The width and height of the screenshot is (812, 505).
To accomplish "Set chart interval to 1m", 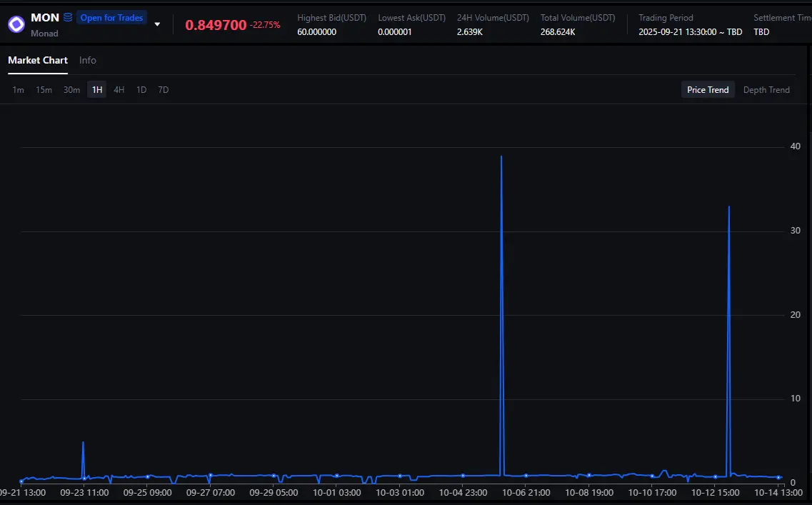I will click(x=19, y=90).
